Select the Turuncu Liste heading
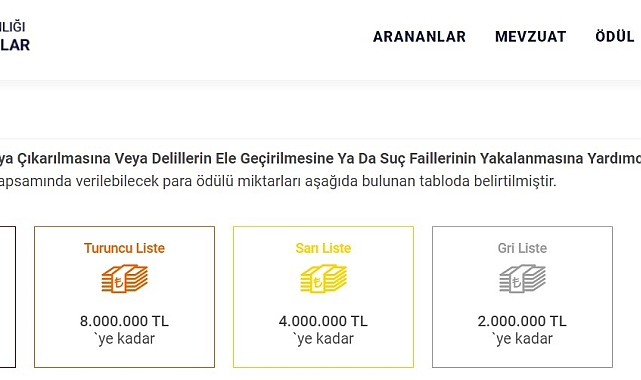Screen dimensions: 641x380 pyautogui.click(x=124, y=248)
